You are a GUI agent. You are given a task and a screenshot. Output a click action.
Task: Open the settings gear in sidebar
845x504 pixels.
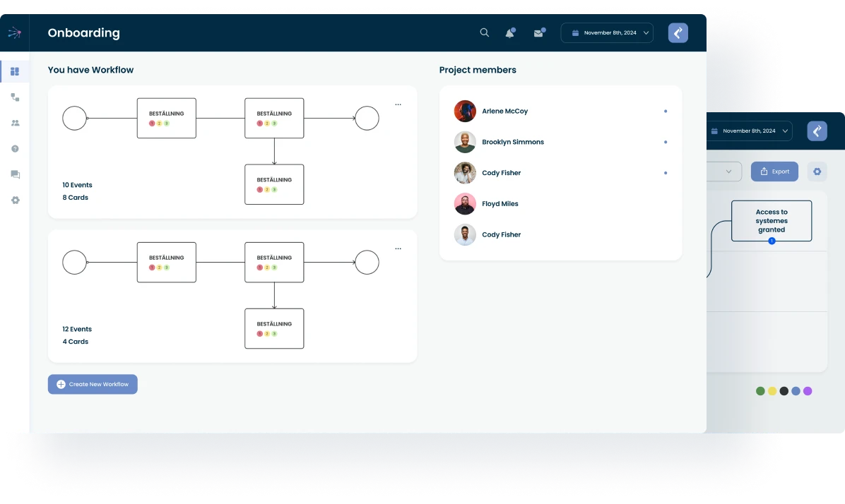coord(15,200)
